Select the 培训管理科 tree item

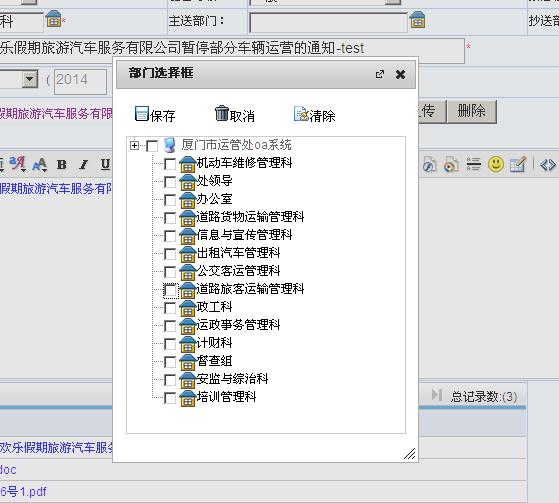click(x=226, y=396)
